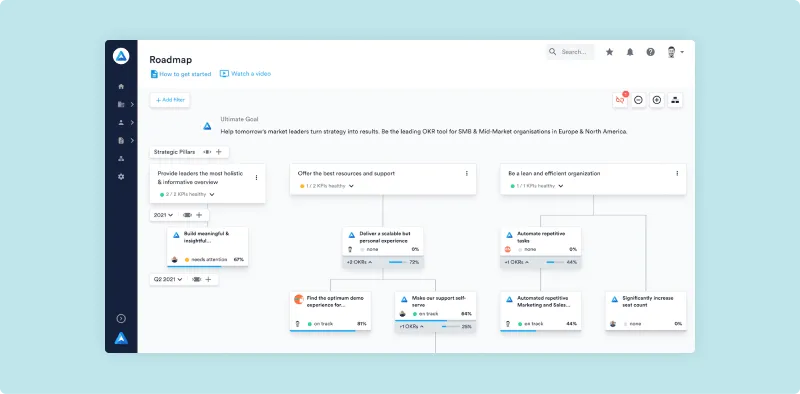This screenshot has height=394, width=800.
Task: Open the notifications bell
Action: [x=630, y=52]
